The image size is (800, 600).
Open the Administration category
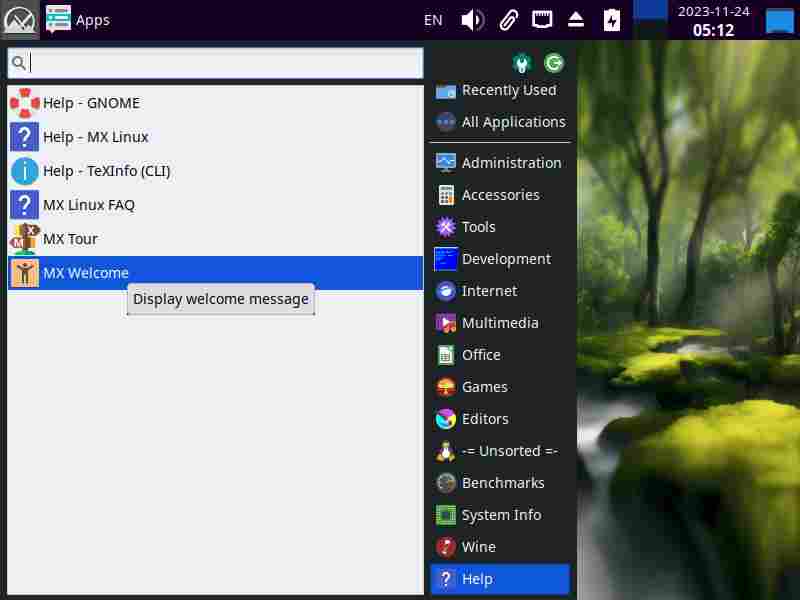point(501,163)
